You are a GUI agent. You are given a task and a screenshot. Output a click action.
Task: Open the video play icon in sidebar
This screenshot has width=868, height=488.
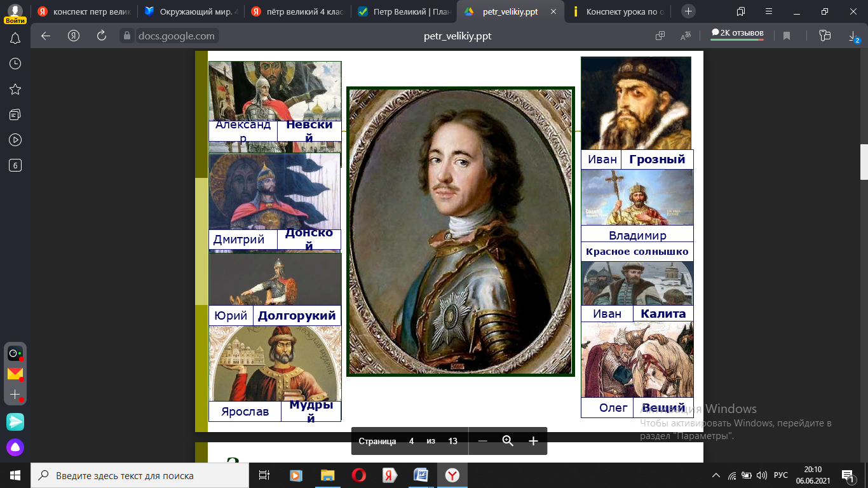[15, 140]
